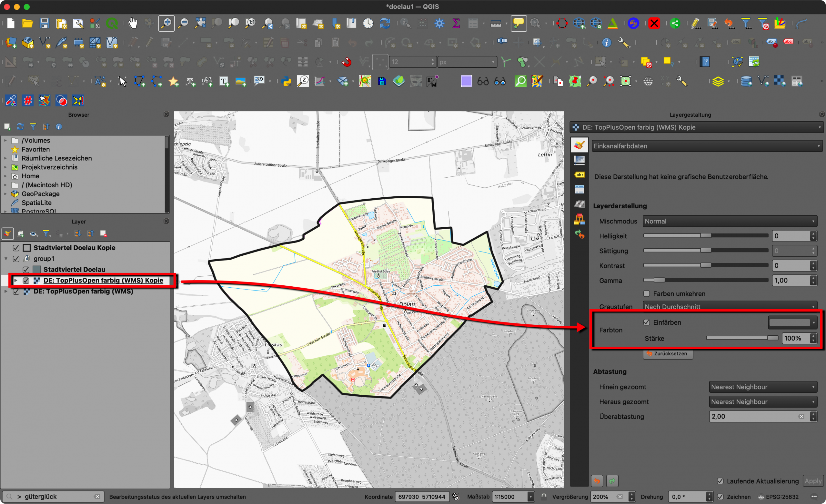This screenshot has width=826, height=504.
Task: Click the Apply button
Action: tap(813, 481)
